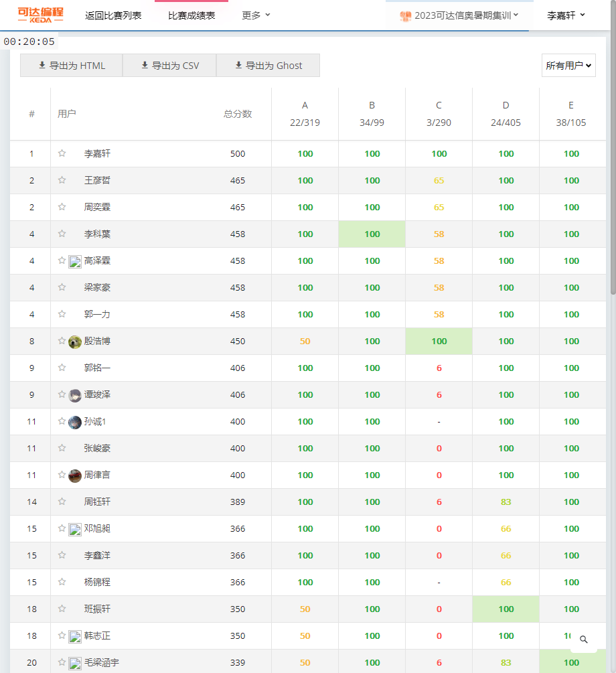The image size is (616, 673).
Task: Open problem A column header
Action: pos(305,114)
